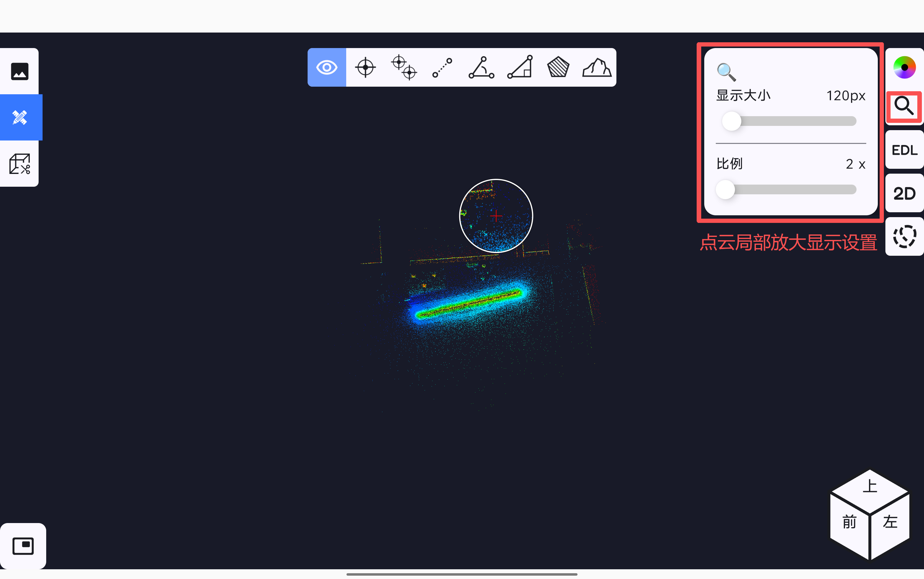Click the 显示大小 slider handle
924x579 pixels.
tap(732, 121)
